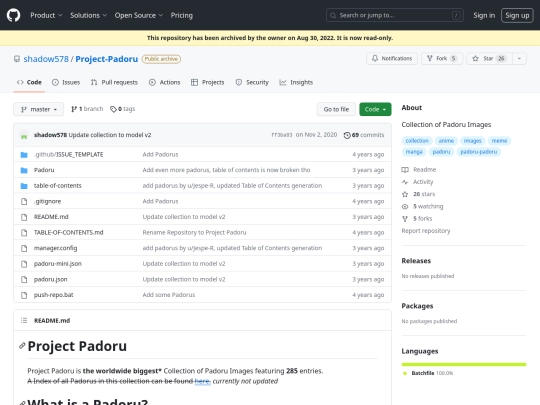Click the .github folder icon

coord(24,155)
